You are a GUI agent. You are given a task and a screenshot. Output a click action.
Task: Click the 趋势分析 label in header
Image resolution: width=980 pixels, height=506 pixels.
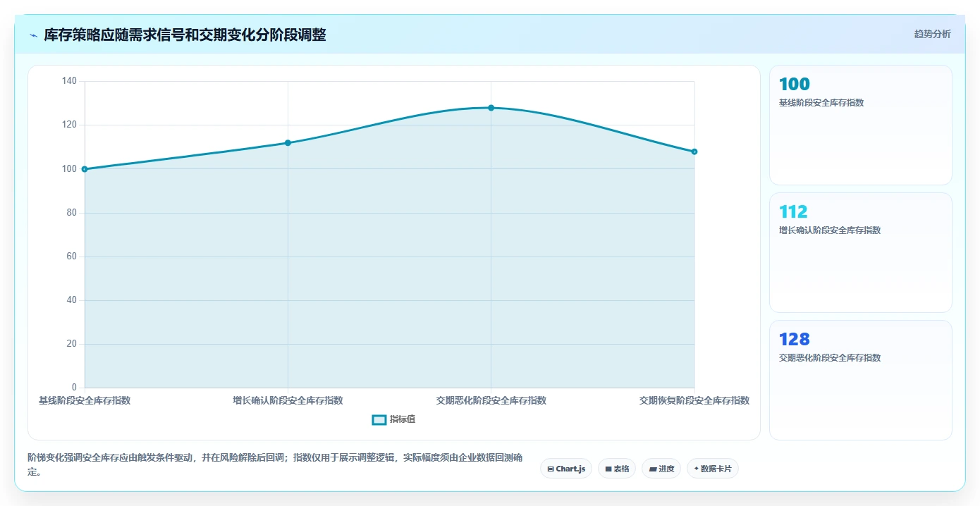coord(932,34)
